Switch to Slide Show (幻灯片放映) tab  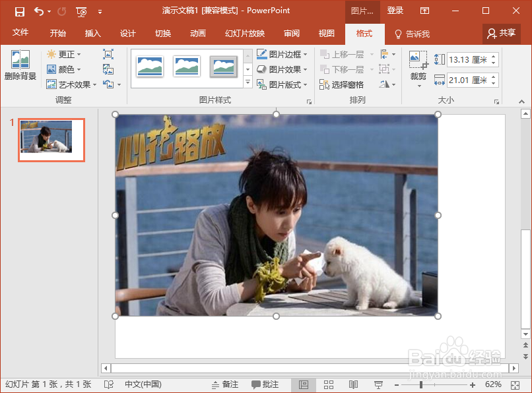pos(245,33)
